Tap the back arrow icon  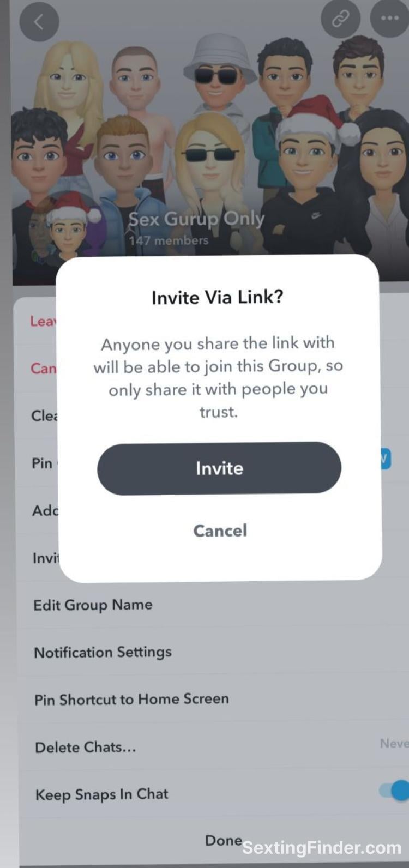click(39, 22)
